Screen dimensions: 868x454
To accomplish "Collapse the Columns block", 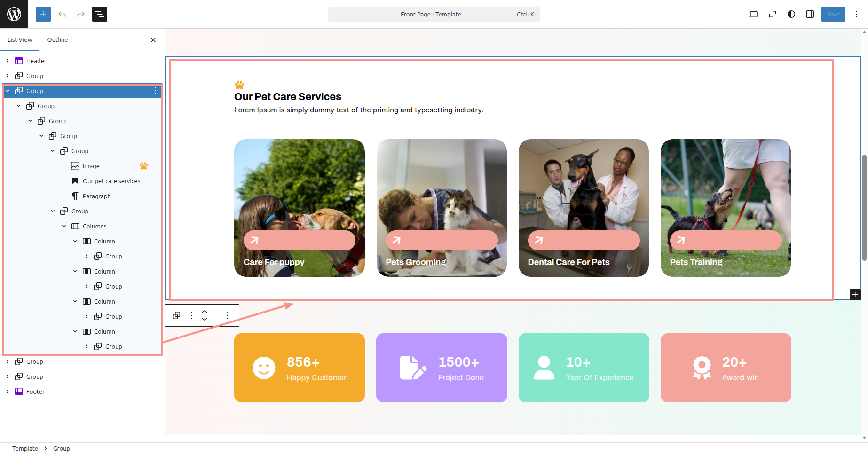I will pos(64,226).
